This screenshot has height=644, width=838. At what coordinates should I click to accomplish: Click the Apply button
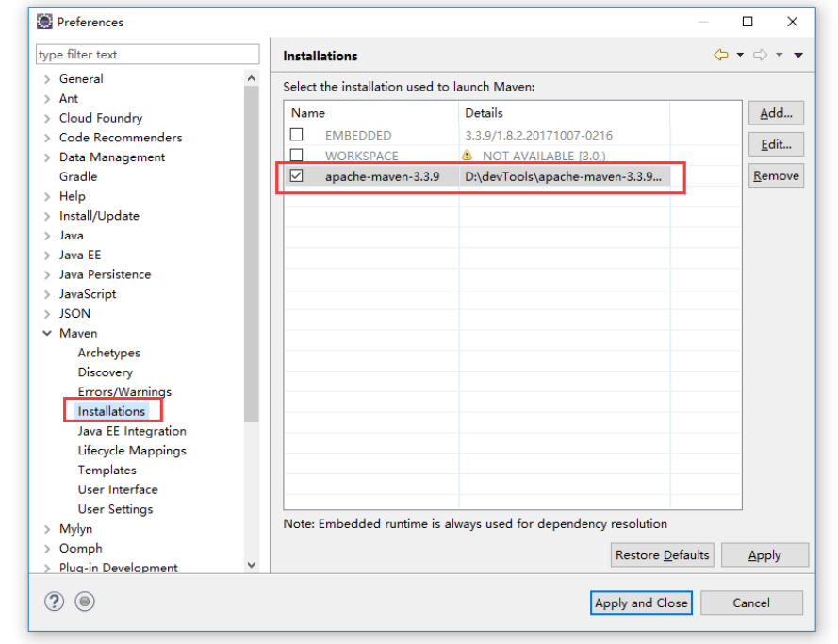tap(764, 555)
